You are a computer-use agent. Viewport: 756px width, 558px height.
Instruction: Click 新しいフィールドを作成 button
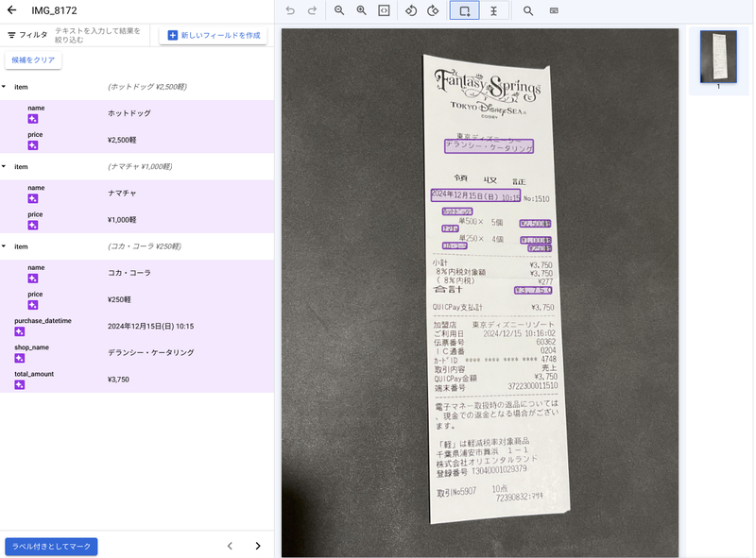[214, 35]
